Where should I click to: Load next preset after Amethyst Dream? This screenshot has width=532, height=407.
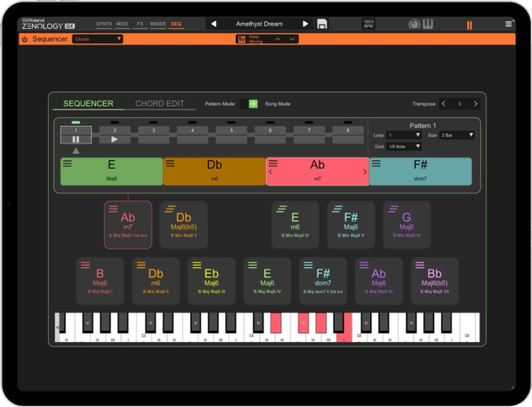pos(305,24)
